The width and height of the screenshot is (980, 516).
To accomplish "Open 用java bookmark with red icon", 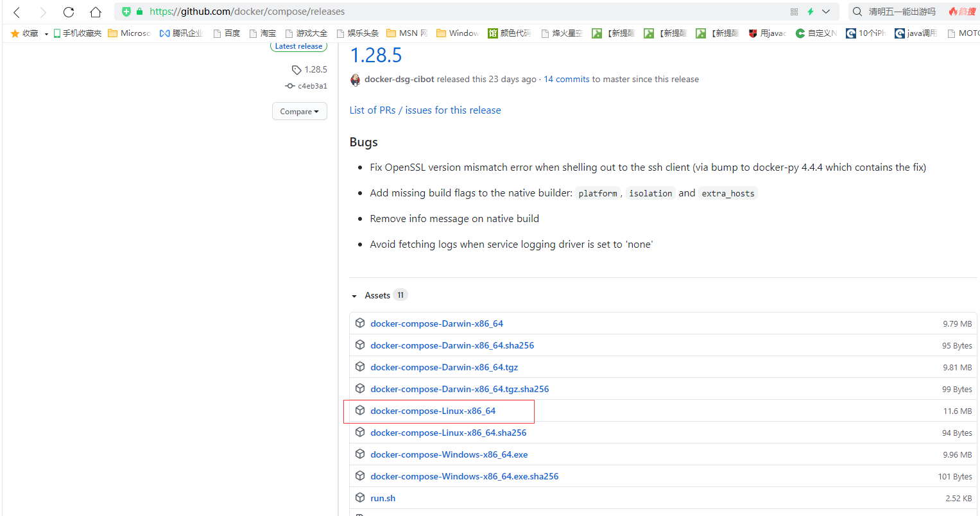I will 767,33.
